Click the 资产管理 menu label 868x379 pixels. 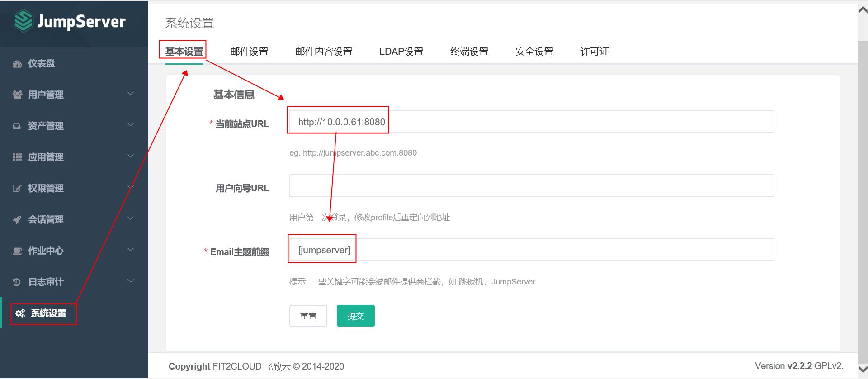pos(46,126)
